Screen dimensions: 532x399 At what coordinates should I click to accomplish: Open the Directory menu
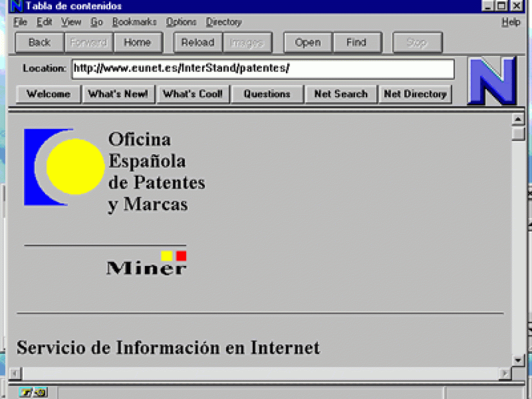point(223,22)
